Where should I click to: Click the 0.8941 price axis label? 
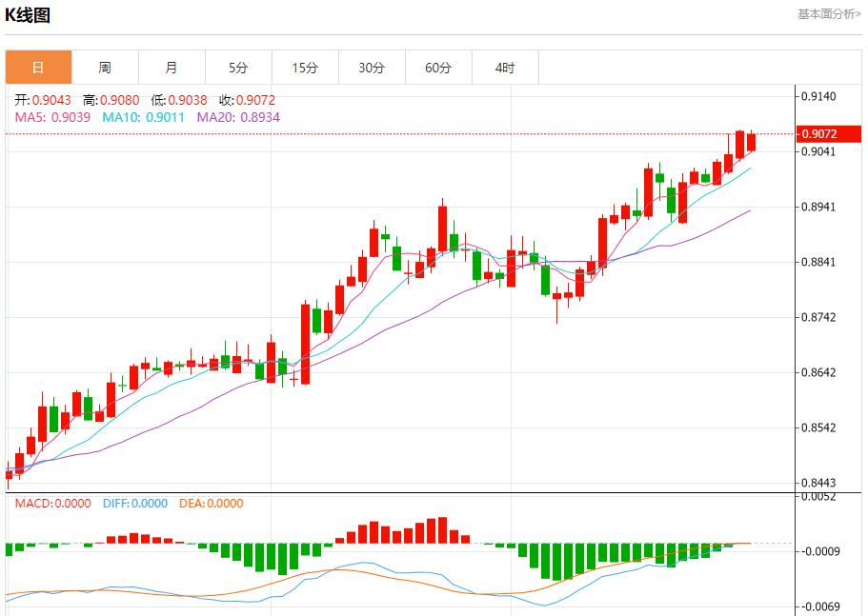click(818, 207)
